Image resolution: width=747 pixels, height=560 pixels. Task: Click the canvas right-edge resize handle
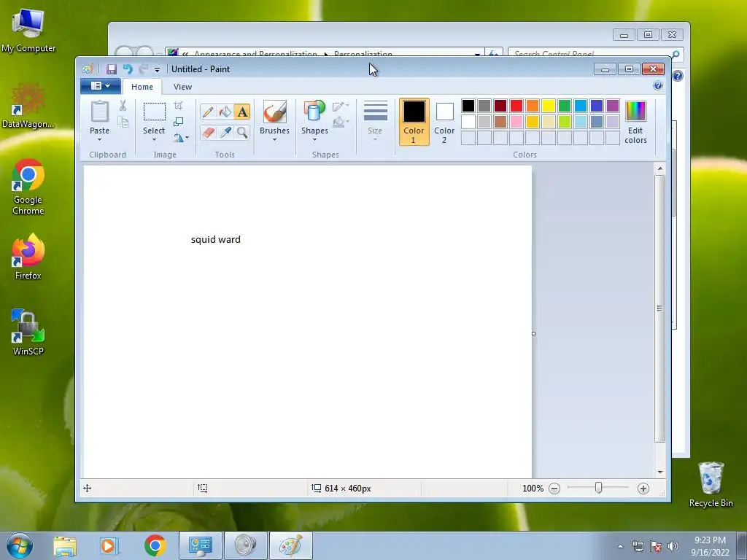[533, 333]
